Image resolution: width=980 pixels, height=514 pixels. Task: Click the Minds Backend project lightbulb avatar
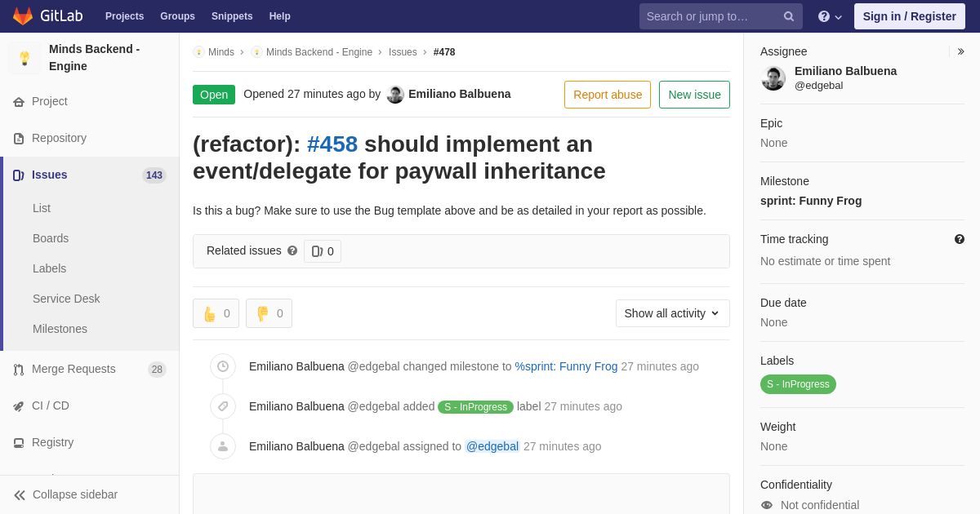(x=24, y=58)
